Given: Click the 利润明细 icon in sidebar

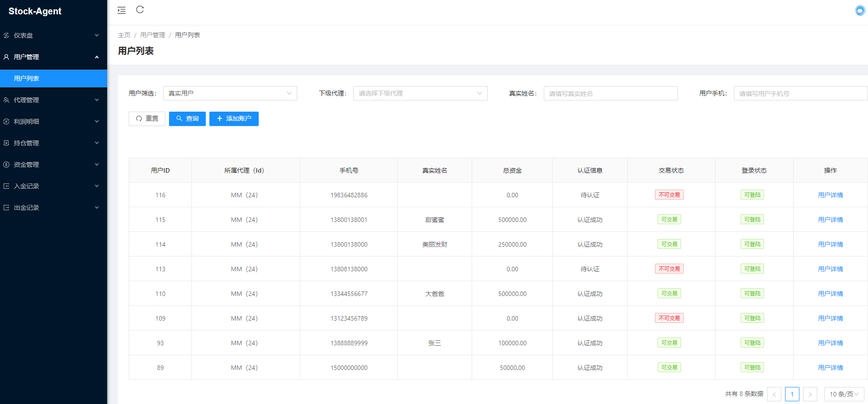Looking at the screenshot, I should click(x=6, y=122).
